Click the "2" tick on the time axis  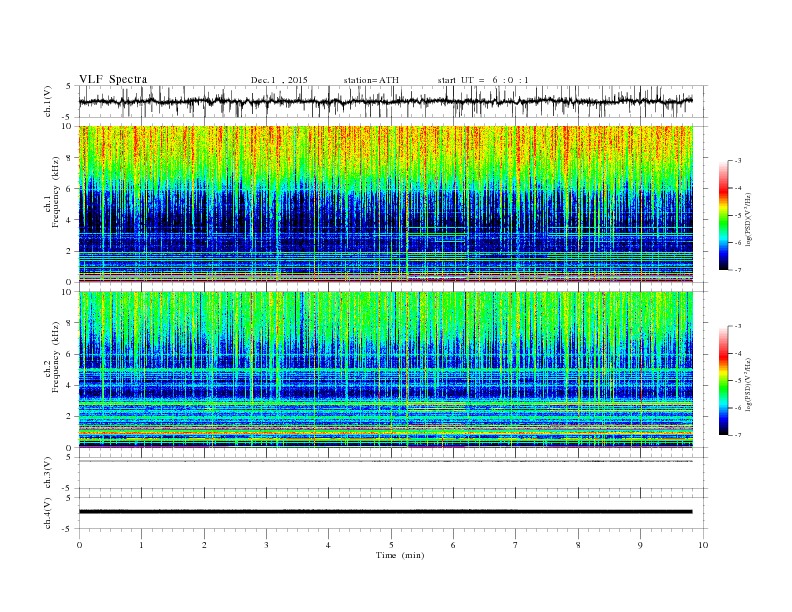(204, 545)
